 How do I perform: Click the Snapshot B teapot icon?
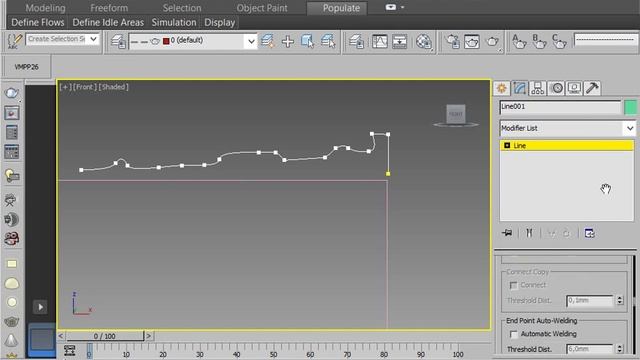tap(539, 41)
